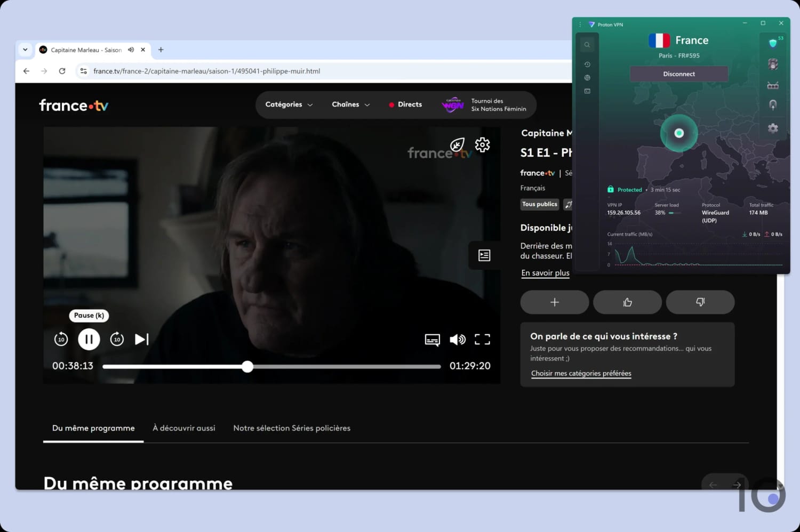Enter fullscreen video mode
Viewport: 800px width, 532px height.
(x=483, y=340)
